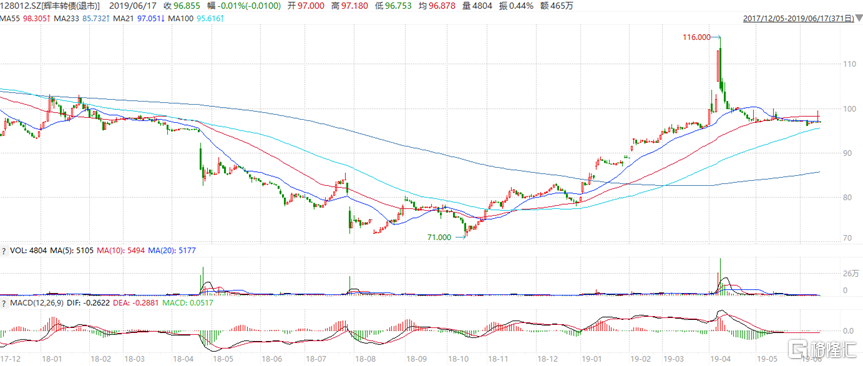
Task: Click the turnover value 465万
Action: tap(561, 6)
